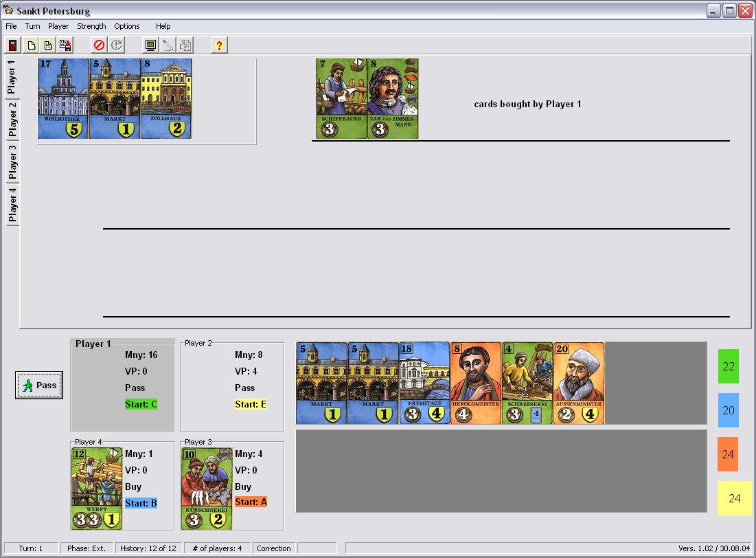Viewport: 756px width, 558px height.
Task: Click Player 2's yellow Start: E label
Action: coord(250,404)
